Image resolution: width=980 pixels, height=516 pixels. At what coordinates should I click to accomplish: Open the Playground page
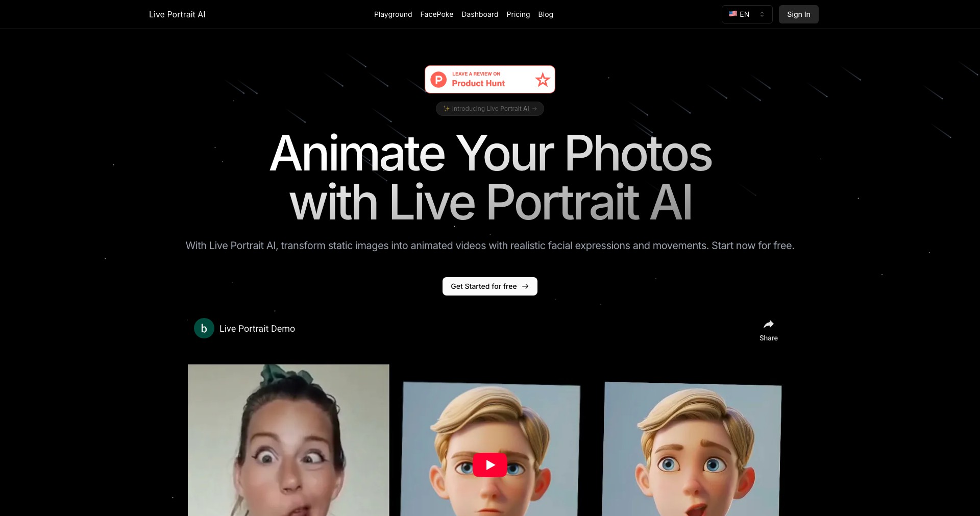[x=393, y=14]
